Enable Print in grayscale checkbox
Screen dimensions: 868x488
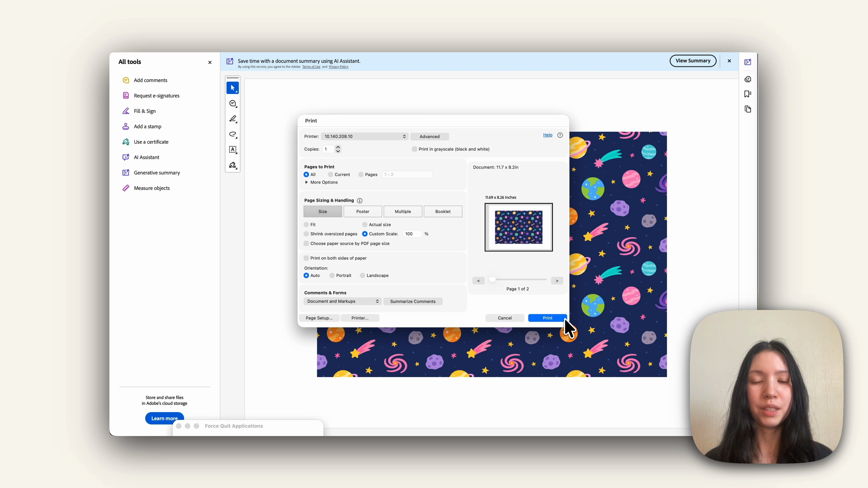[415, 149]
